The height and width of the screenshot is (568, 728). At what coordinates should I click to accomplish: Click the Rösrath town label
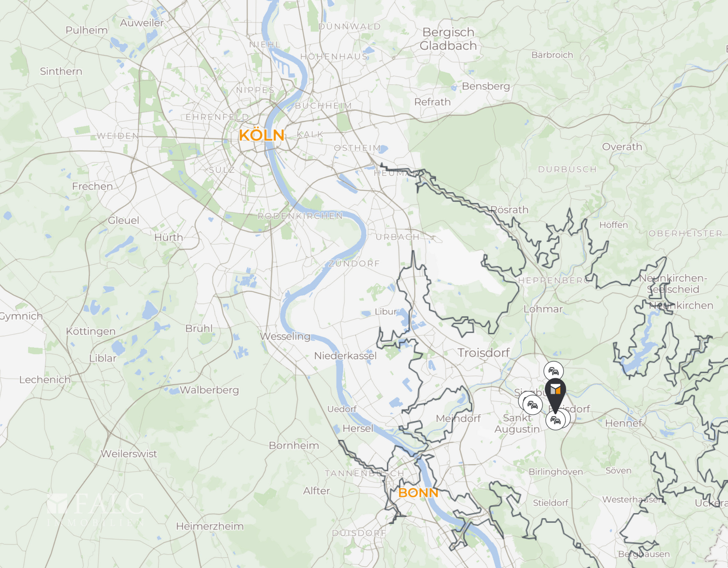click(509, 210)
